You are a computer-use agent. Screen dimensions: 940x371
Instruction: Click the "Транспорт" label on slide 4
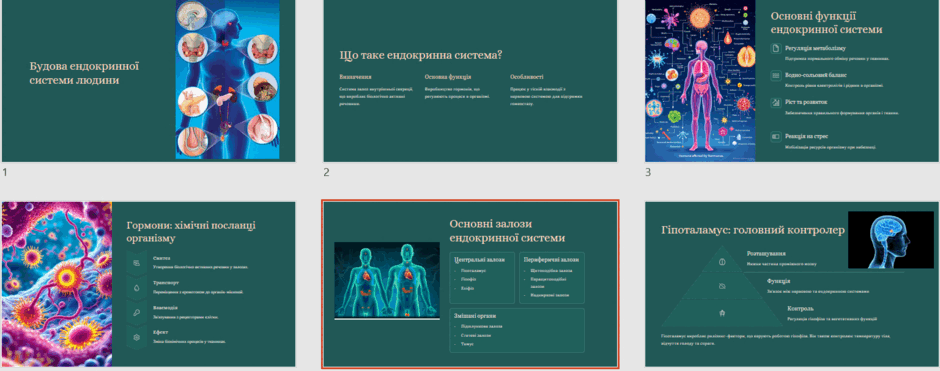pos(166,283)
